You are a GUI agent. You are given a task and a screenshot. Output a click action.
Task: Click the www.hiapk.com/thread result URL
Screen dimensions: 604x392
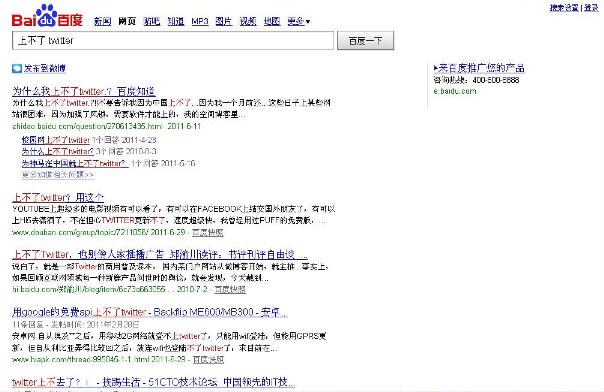[81, 359]
